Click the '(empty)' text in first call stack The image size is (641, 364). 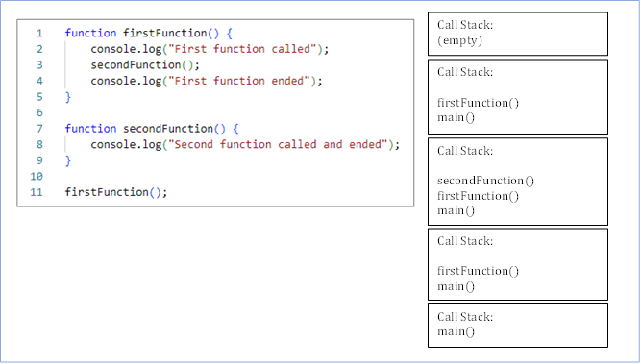[460, 40]
